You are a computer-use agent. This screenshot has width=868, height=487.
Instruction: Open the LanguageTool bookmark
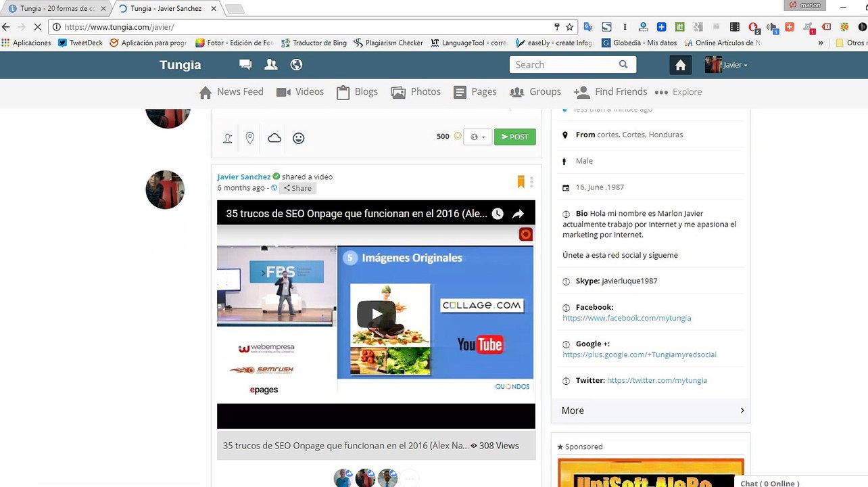468,43
